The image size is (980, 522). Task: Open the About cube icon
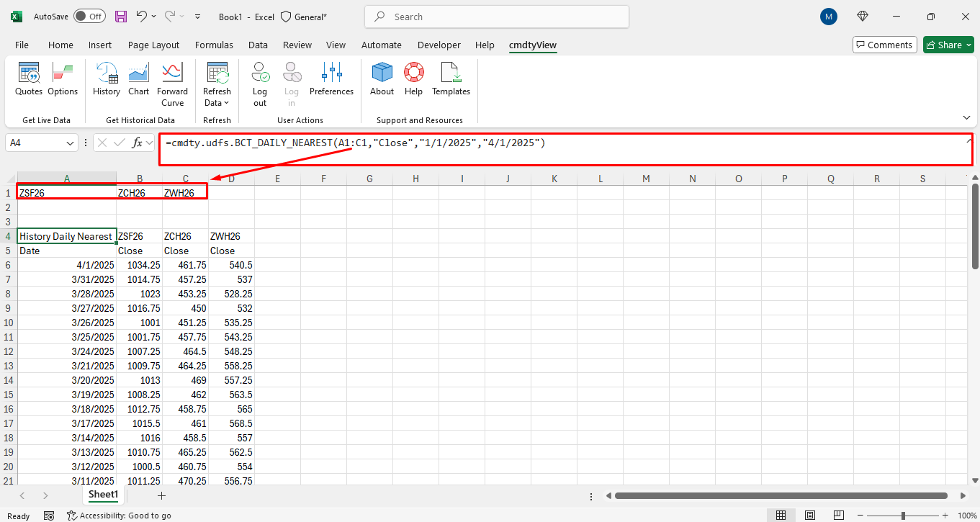382,79
